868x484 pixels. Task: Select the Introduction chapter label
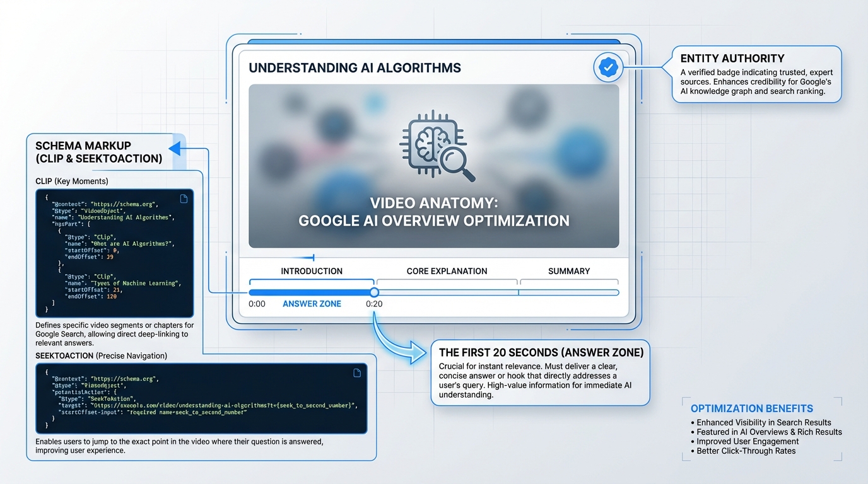312,271
